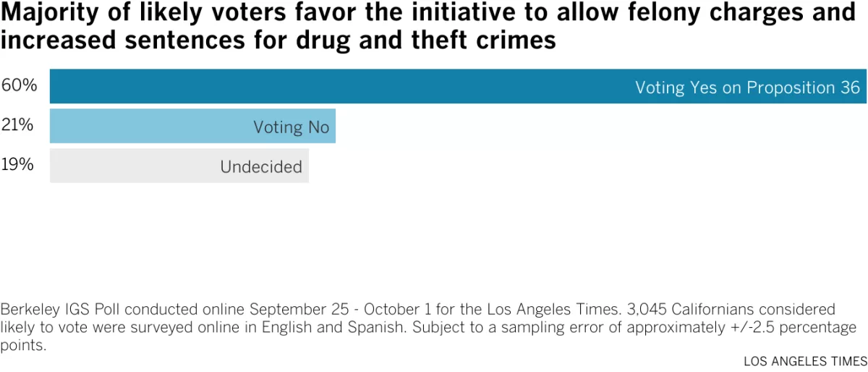The image size is (868, 372).
Task: Click the left end of the Voting No bar
Action: click(x=54, y=126)
